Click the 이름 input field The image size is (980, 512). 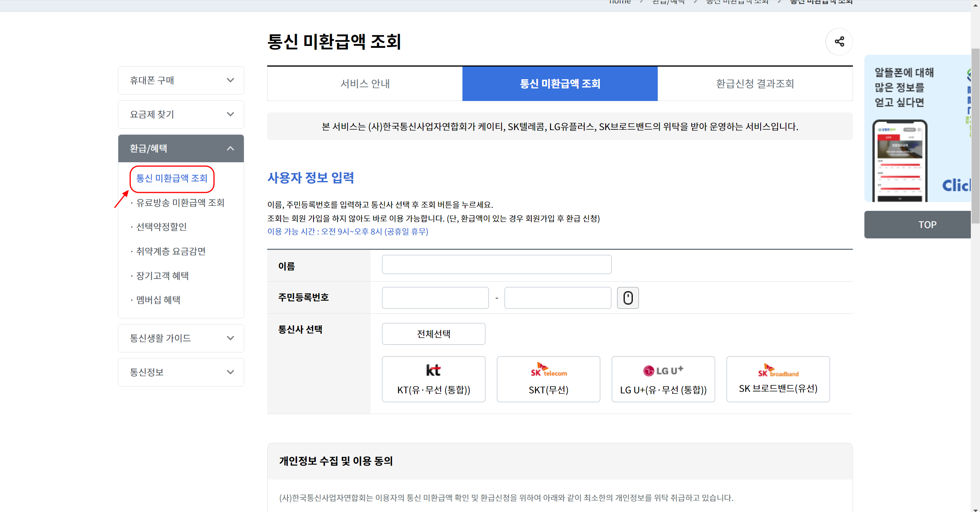click(497, 265)
